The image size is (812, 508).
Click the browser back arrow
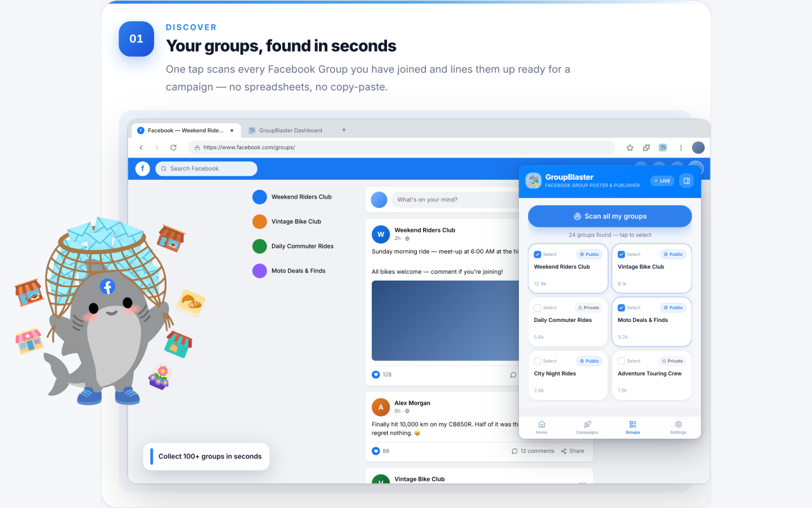pos(141,147)
